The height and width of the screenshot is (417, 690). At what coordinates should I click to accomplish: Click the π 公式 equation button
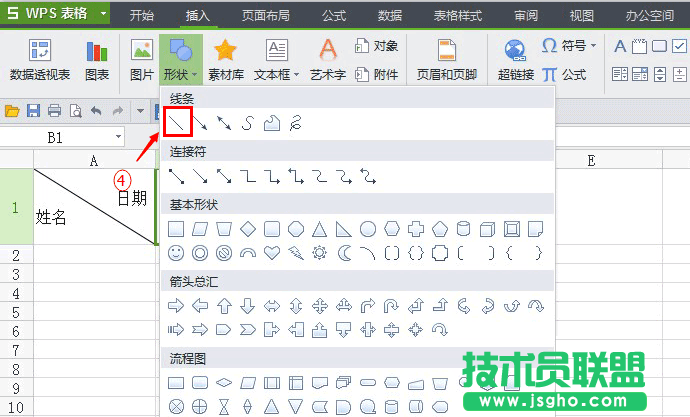(564, 75)
